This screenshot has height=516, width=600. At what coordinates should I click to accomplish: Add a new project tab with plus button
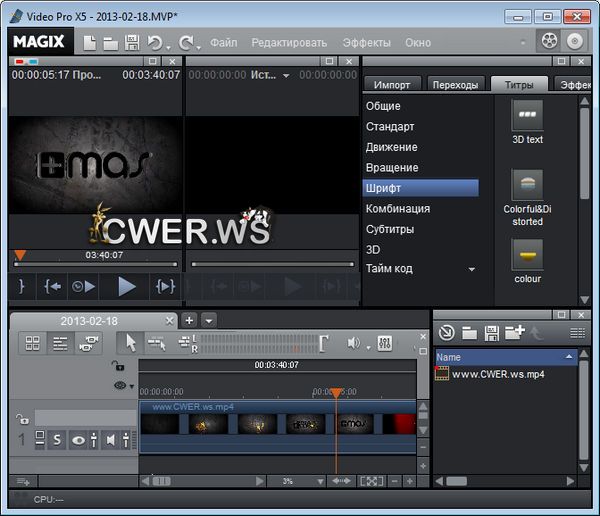tap(189, 320)
